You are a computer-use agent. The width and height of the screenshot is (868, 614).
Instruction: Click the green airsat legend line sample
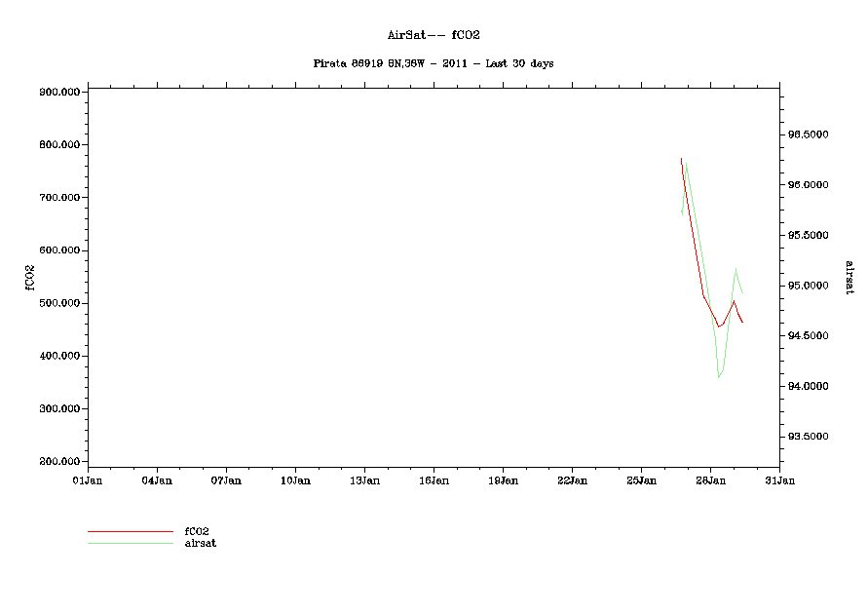[130, 543]
